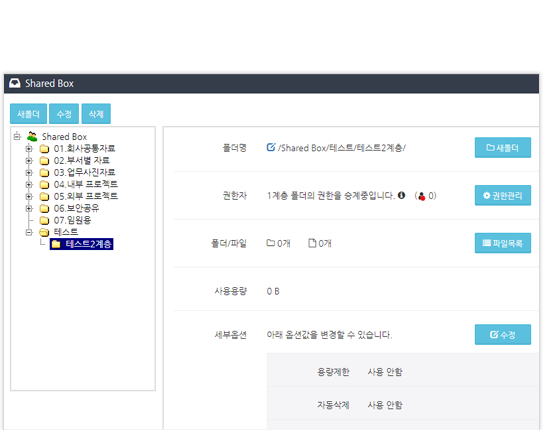Click the 삭제 button above the tree

point(96,114)
